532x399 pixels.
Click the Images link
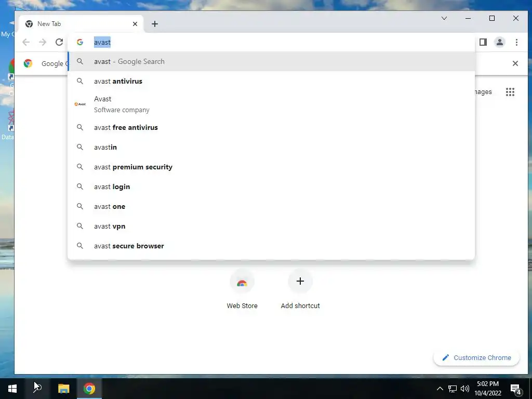(x=483, y=92)
